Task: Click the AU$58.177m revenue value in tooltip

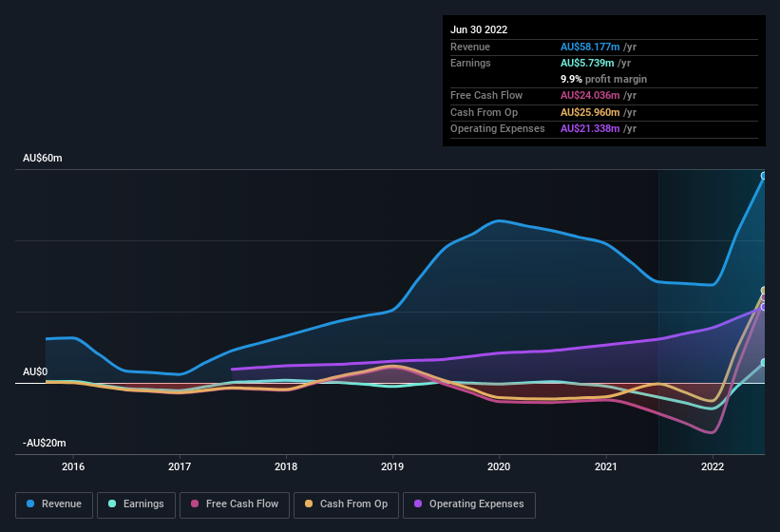Action: pyautogui.click(x=591, y=46)
